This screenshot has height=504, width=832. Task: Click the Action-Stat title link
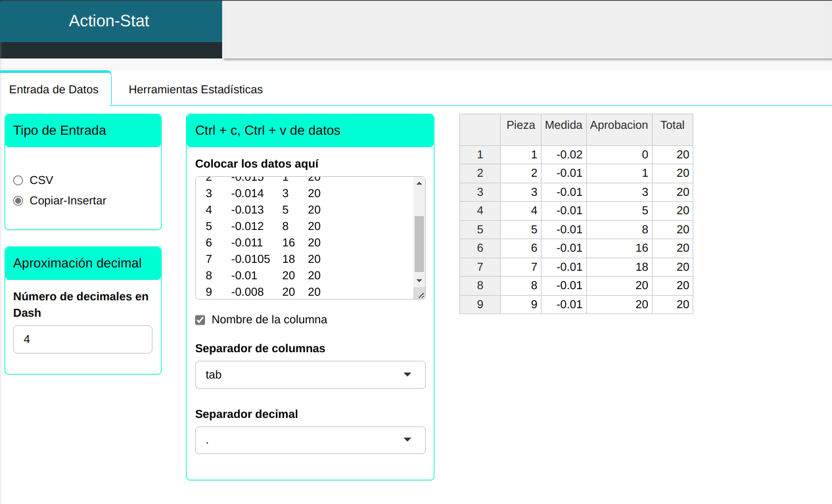(109, 21)
